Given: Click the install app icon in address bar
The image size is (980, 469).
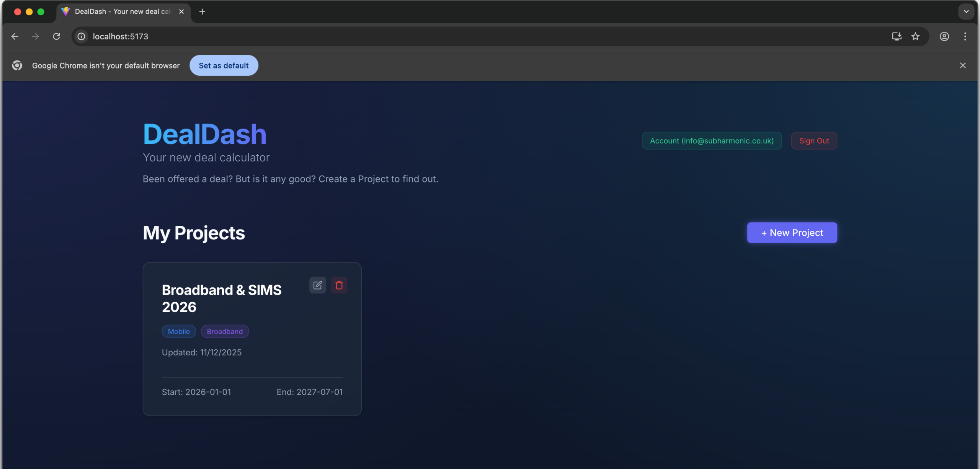Looking at the screenshot, I should [897, 36].
